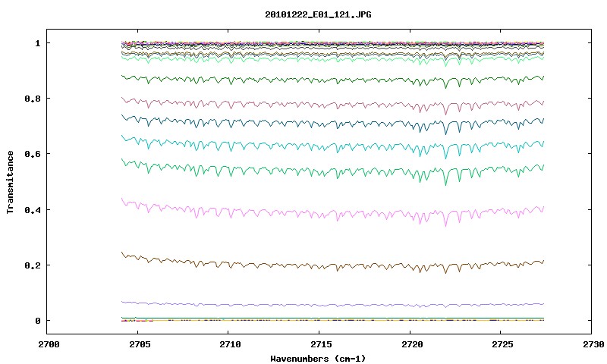The image size is (607, 364).
Task: Click the y-axis tick label 1
Action: click(37, 43)
